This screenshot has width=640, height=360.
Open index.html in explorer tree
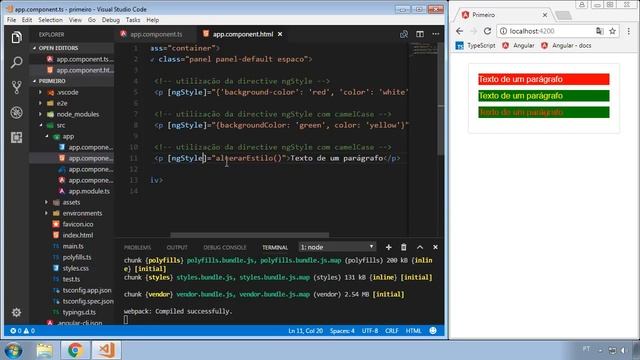coord(78,236)
